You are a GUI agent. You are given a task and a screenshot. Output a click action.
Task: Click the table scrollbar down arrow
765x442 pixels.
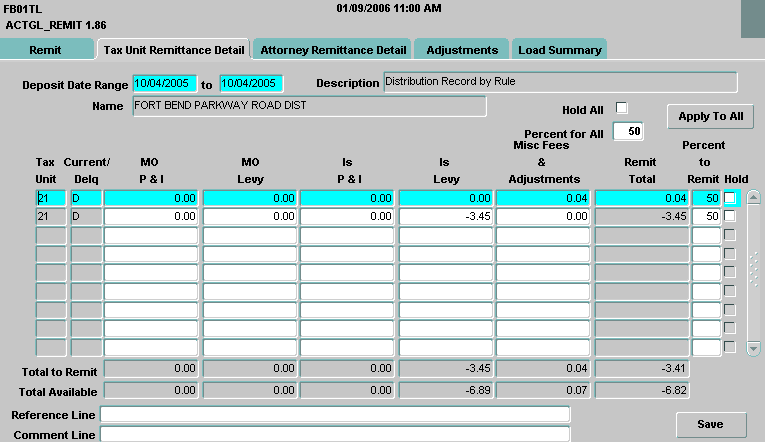[x=753, y=347]
